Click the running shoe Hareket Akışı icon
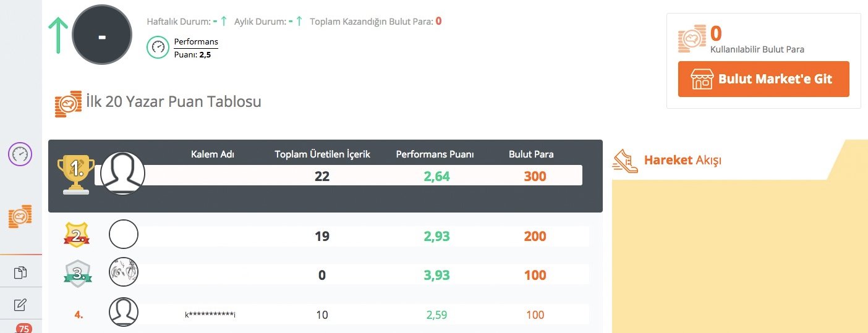The image size is (868, 333). (x=625, y=161)
